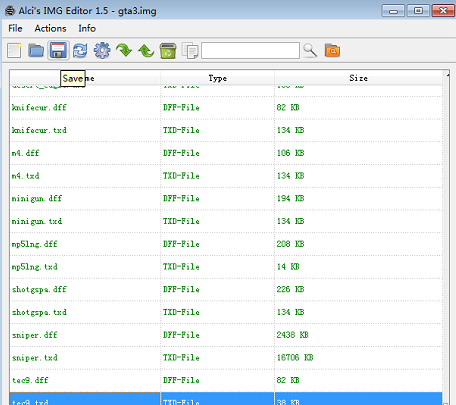Open the Actions menu
456x405 pixels.
click(50, 28)
